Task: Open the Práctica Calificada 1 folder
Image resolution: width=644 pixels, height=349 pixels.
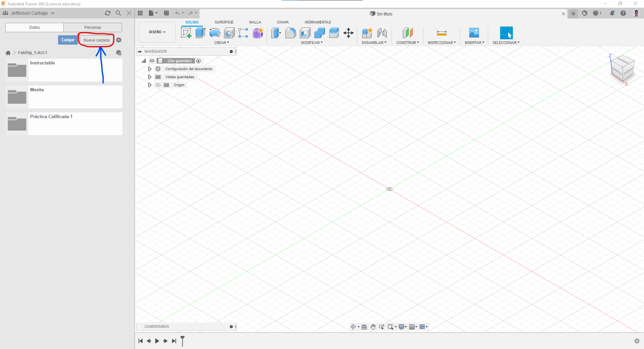Action: coord(64,124)
